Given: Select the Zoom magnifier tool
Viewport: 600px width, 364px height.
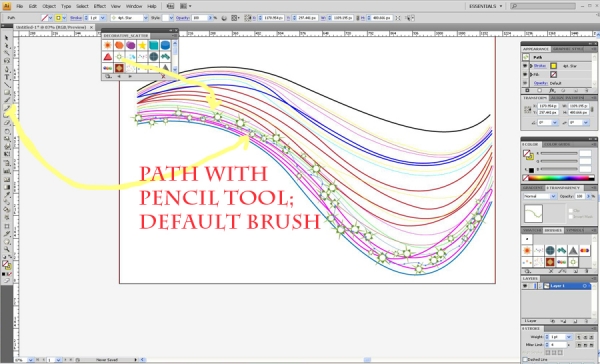Looking at the screenshot, I should (x=7, y=249).
